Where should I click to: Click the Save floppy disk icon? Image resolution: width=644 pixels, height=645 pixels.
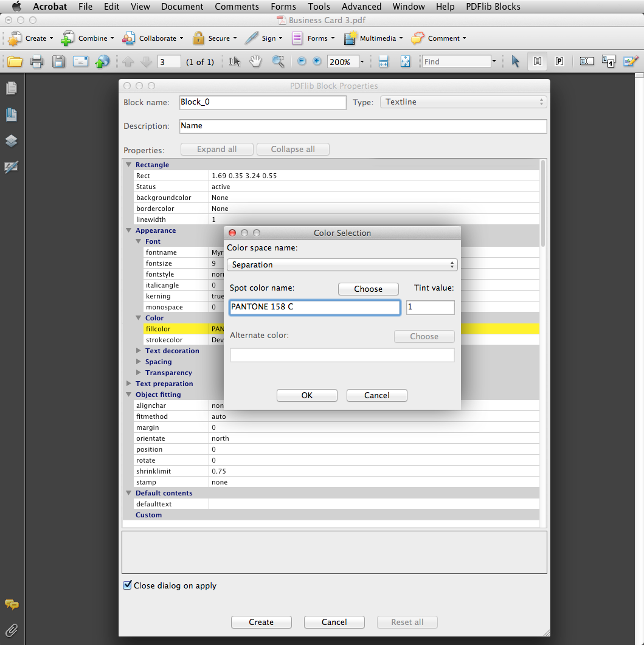[x=58, y=61]
